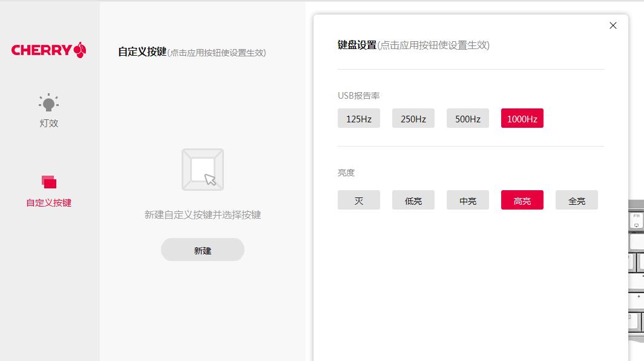Viewport: 644px width, 361px height.
Task: Click the 键盘设置 dialog title
Action: tap(356, 44)
